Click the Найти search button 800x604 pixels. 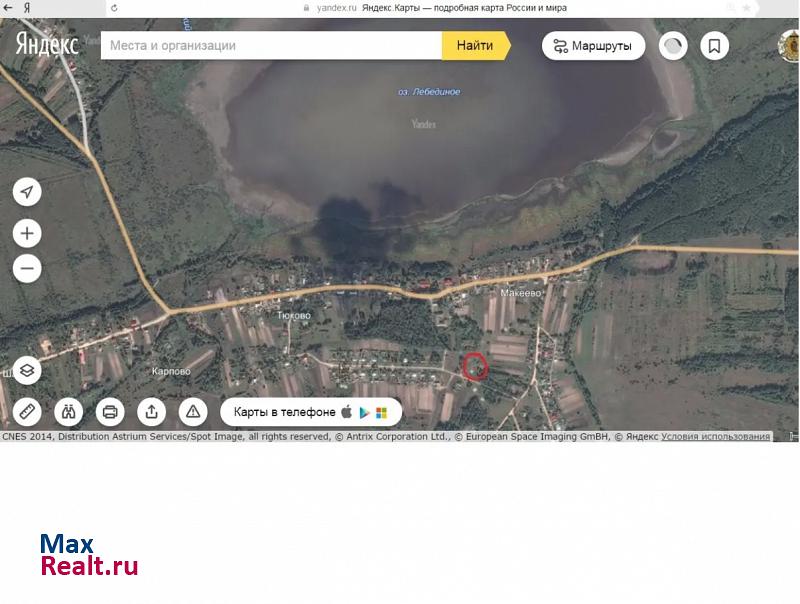(x=474, y=46)
